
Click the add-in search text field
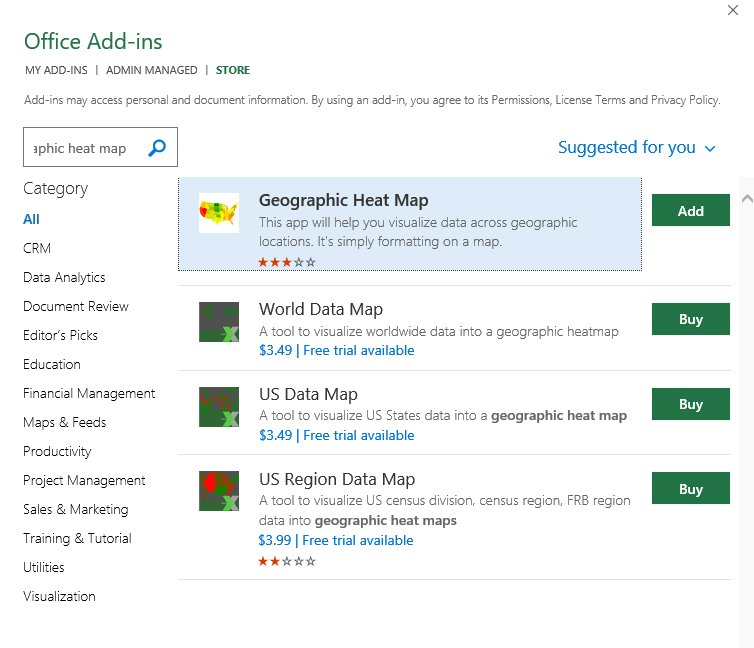[x=83, y=148]
